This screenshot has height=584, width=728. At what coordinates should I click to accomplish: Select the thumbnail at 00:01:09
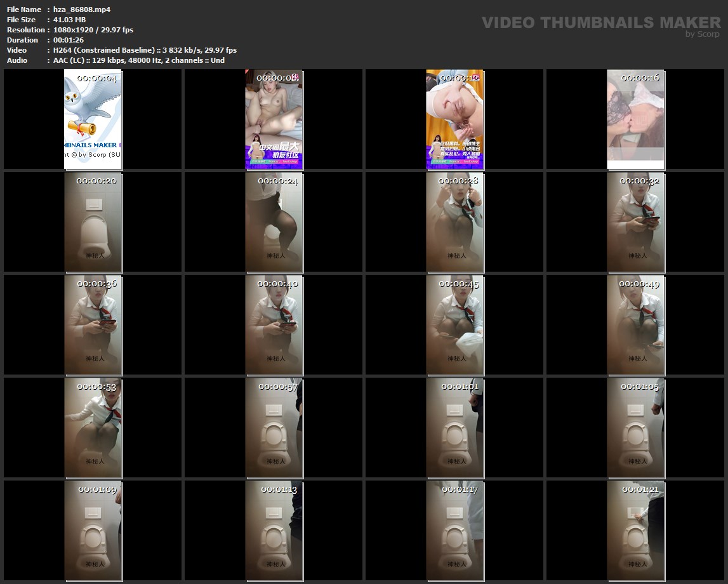pyautogui.click(x=93, y=531)
